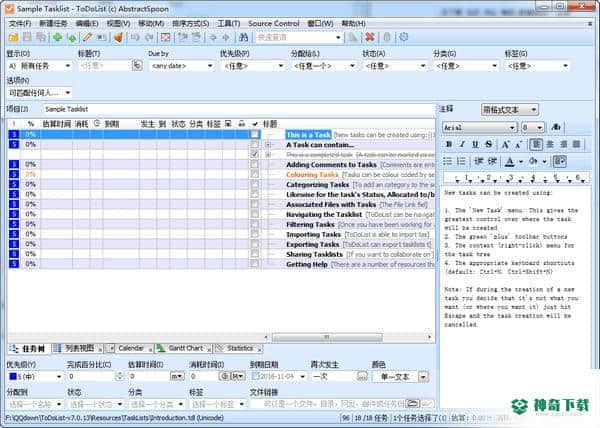Uncheck the completed task's checkbox
Screen dimensions: 600x428
(x=254, y=154)
